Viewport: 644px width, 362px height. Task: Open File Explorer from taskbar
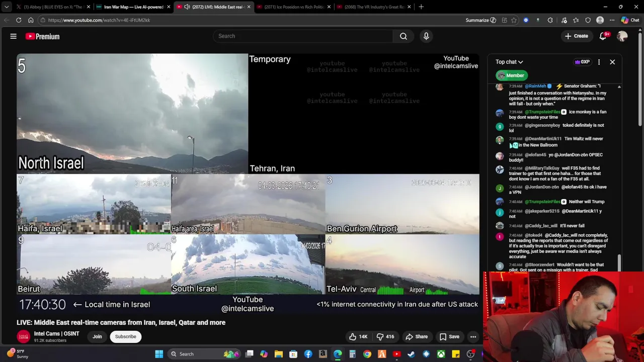(279, 354)
